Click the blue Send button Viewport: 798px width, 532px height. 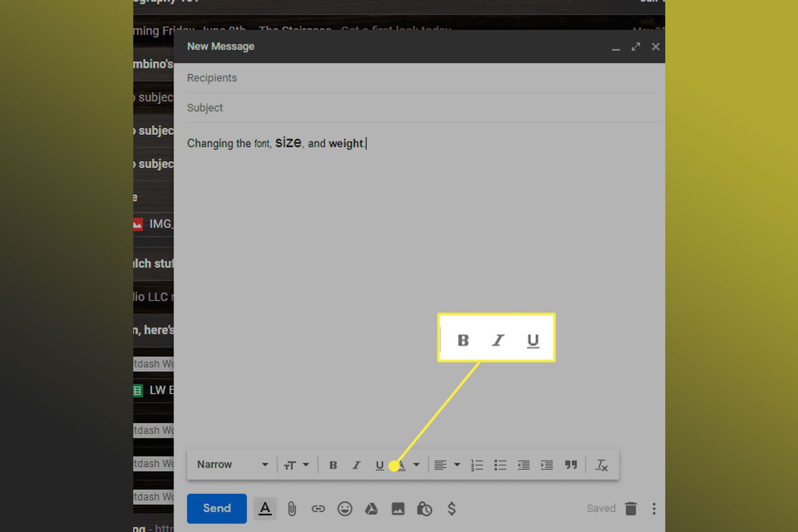216,509
